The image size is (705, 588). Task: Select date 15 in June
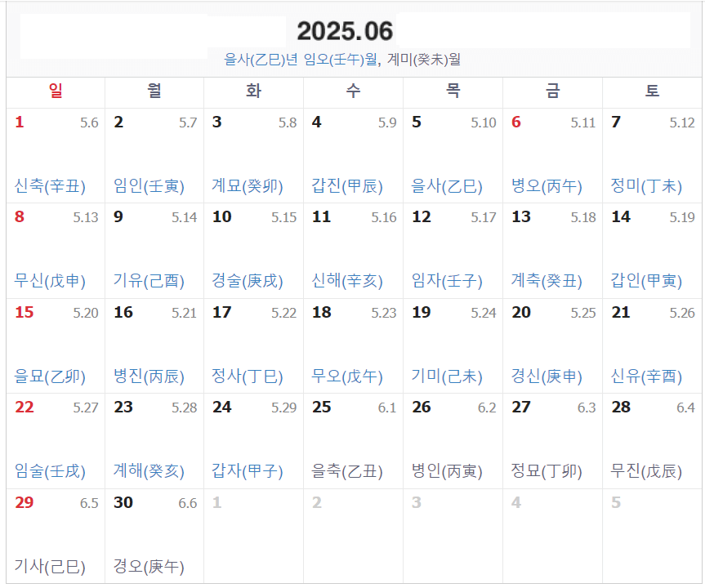(25, 313)
